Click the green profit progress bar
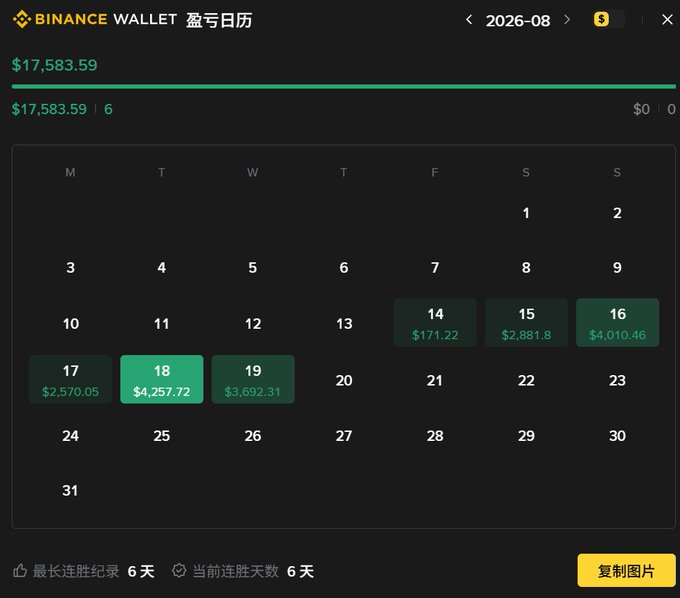 (343, 87)
